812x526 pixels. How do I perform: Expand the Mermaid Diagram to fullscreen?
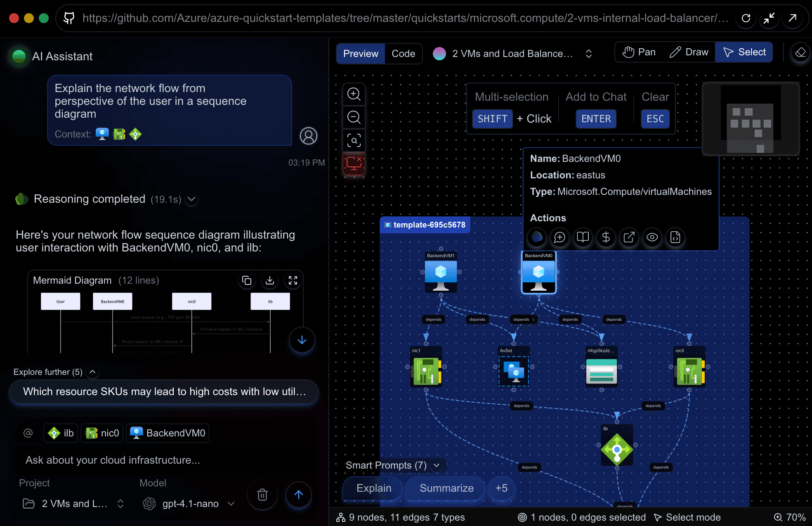(x=293, y=281)
